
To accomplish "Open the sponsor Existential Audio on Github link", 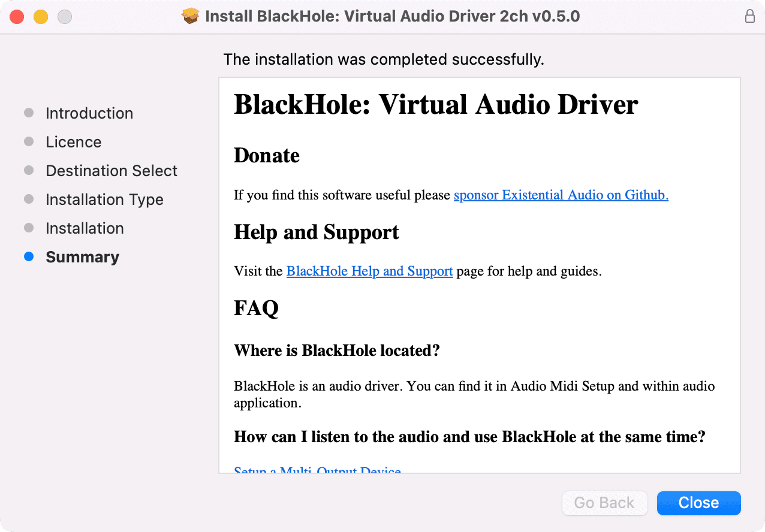I will tap(561, 195).
